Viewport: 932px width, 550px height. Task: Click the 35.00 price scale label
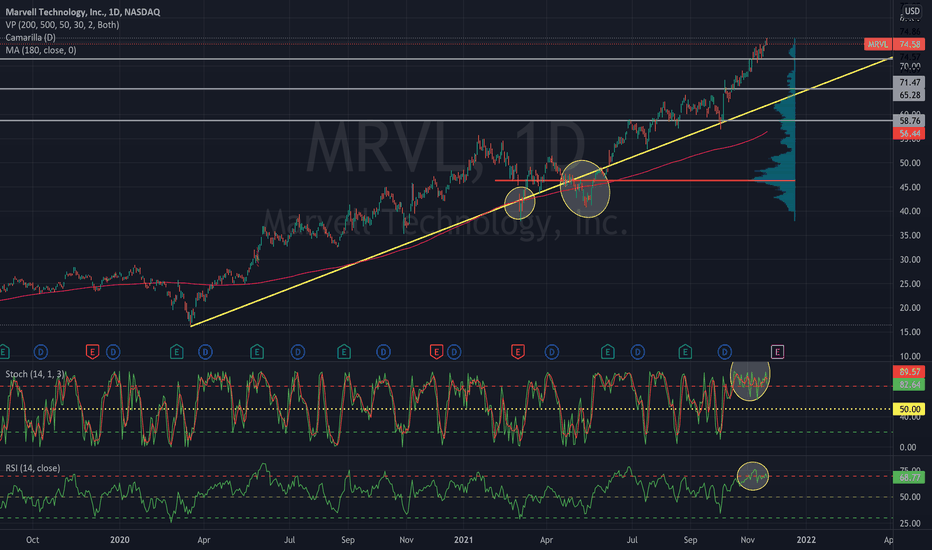coord(910,235)
